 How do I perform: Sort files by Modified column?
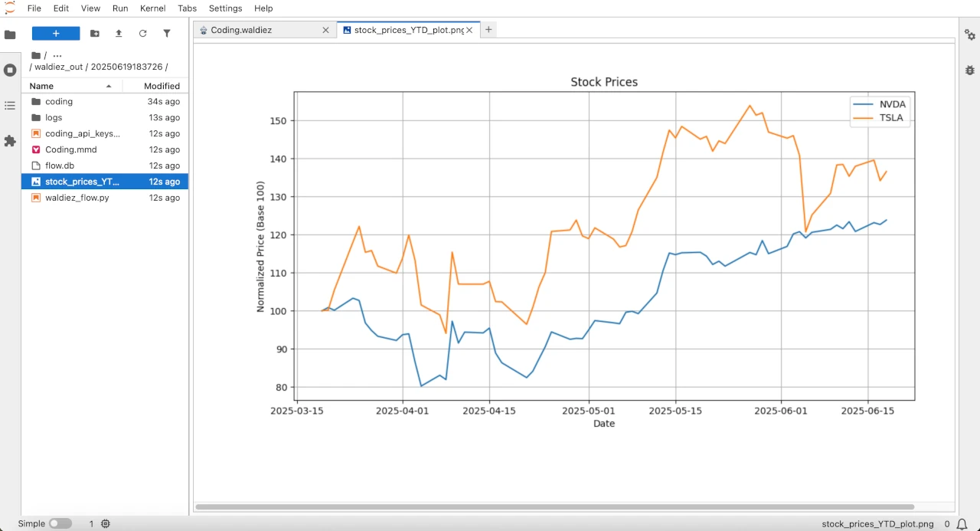coord(162,86)
